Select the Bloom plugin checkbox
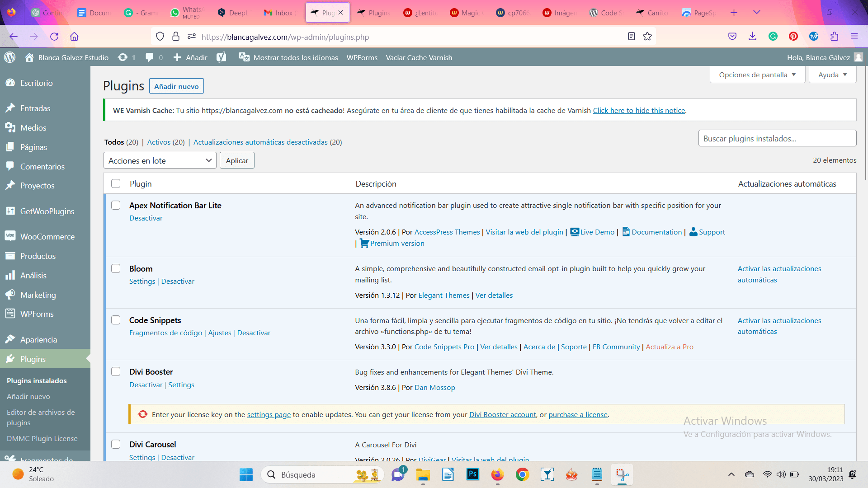 click(x=116, y=268)
